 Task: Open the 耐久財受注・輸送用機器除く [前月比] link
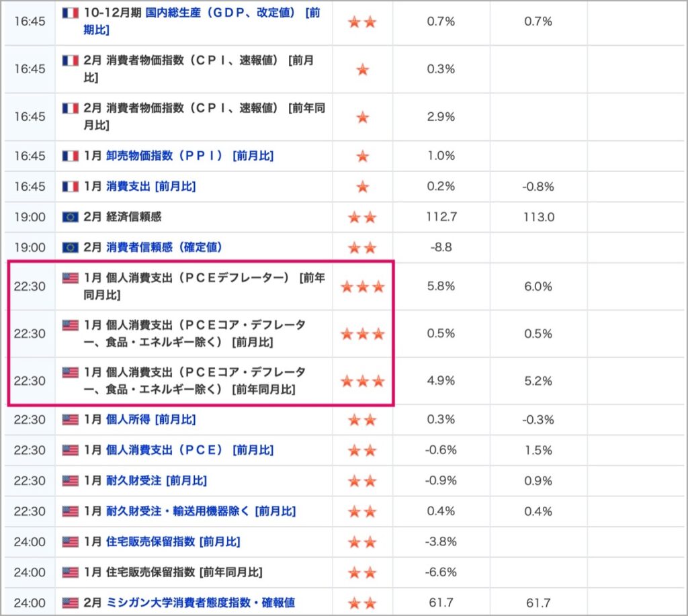(201, 512)
